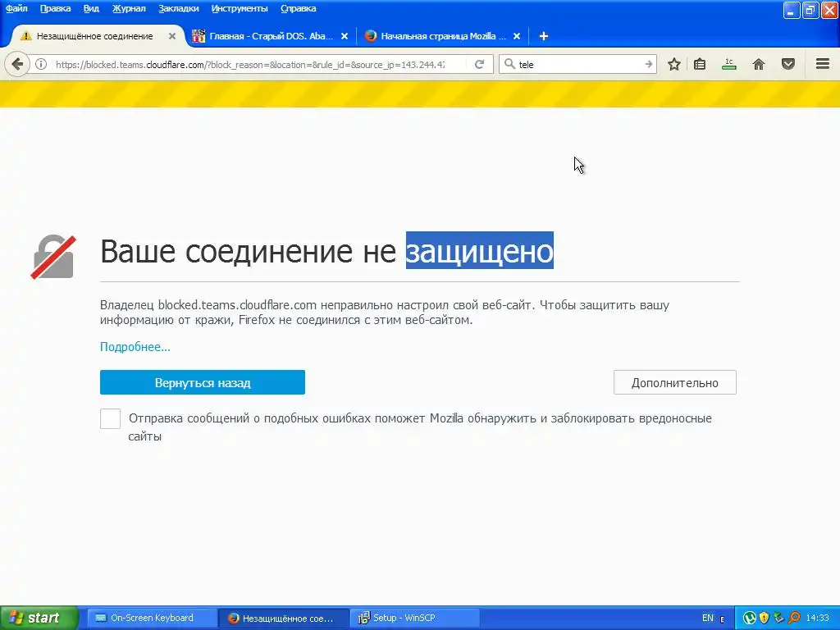
Task: Click the security shield tray icon
Action: coord(764,619)
